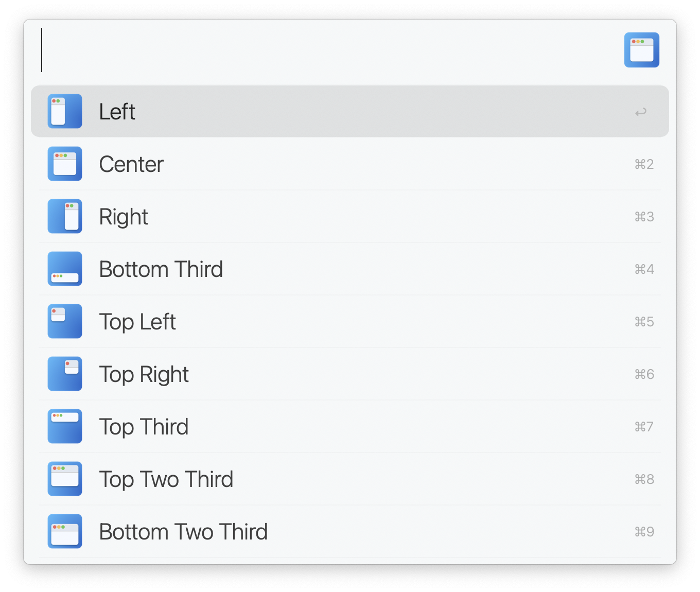Choose the Top Two Third option
Viewport: 700px width, 592px height.
(x=309, y=479)
